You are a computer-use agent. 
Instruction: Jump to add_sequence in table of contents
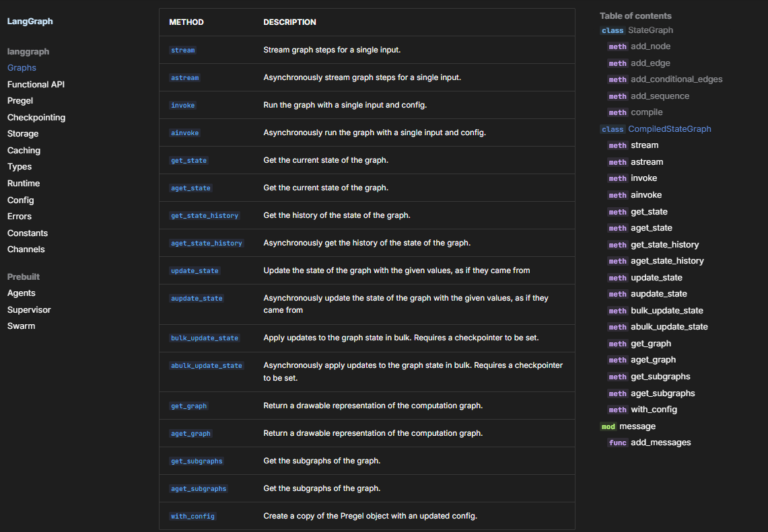click(660, 96)
